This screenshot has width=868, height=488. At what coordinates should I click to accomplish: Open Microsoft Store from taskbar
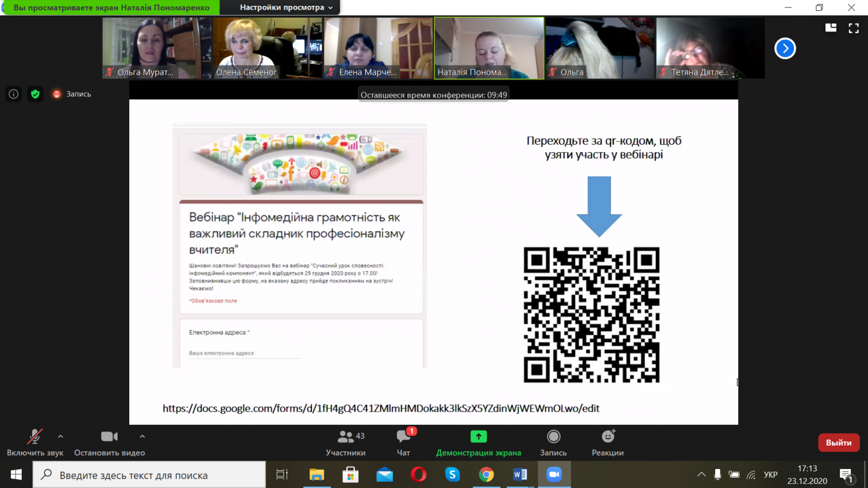click(x=350, y=475)
